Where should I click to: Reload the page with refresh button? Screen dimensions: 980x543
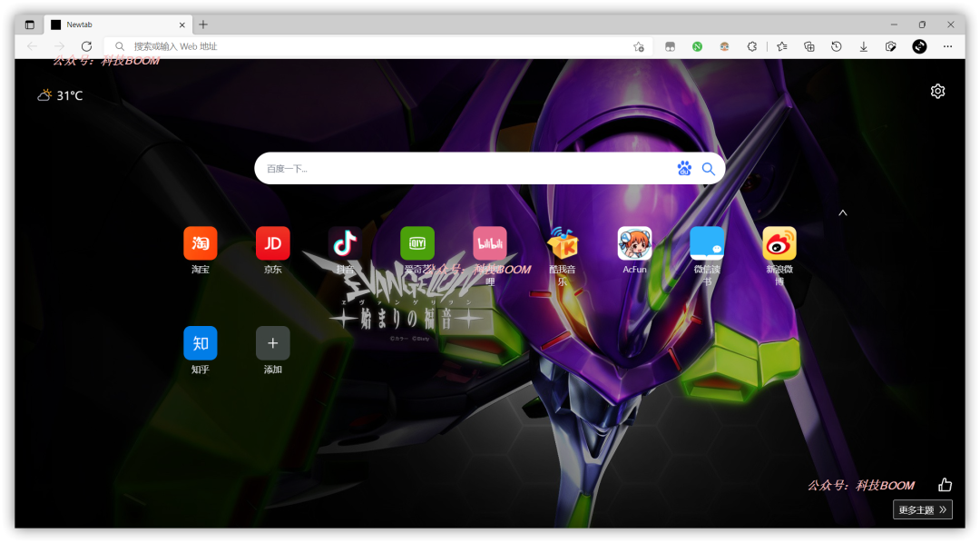tap(86, 46)
